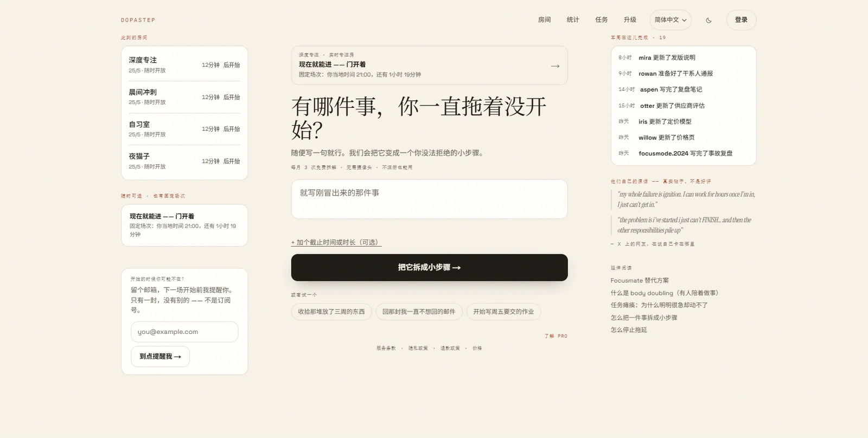Open the 夜猫子 room
868x438 pixels.
click(184, 161)
